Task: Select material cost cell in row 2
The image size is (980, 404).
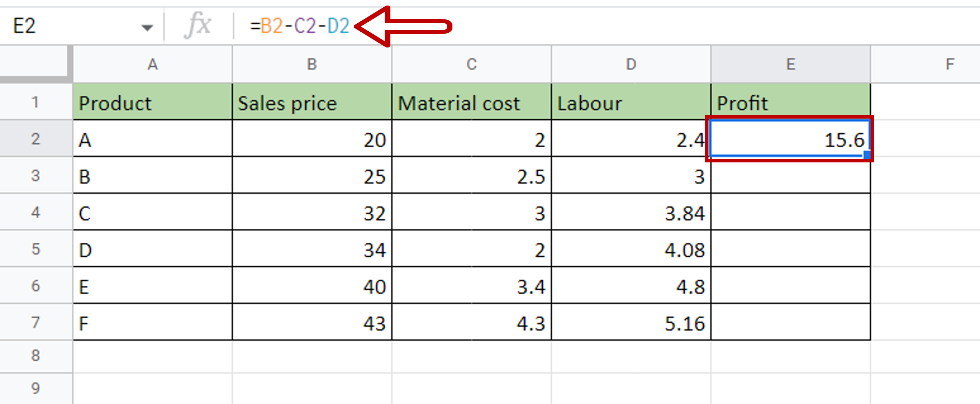Action: 471,139
